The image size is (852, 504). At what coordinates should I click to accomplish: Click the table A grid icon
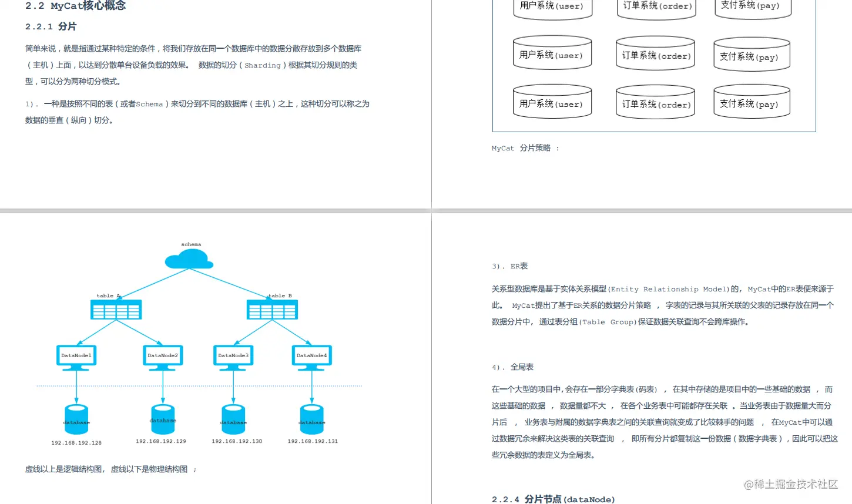(116, 309)
